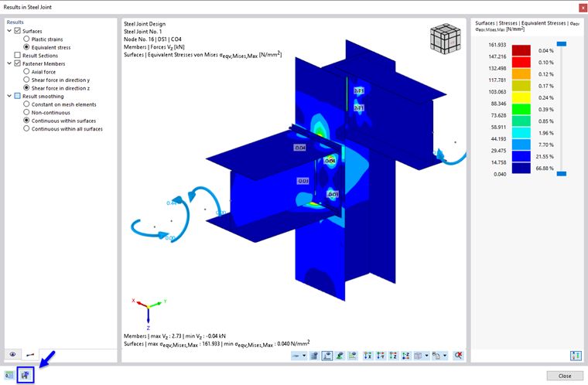Click the orange legend color swatch

pyautogui.click(x=521, y=74)
